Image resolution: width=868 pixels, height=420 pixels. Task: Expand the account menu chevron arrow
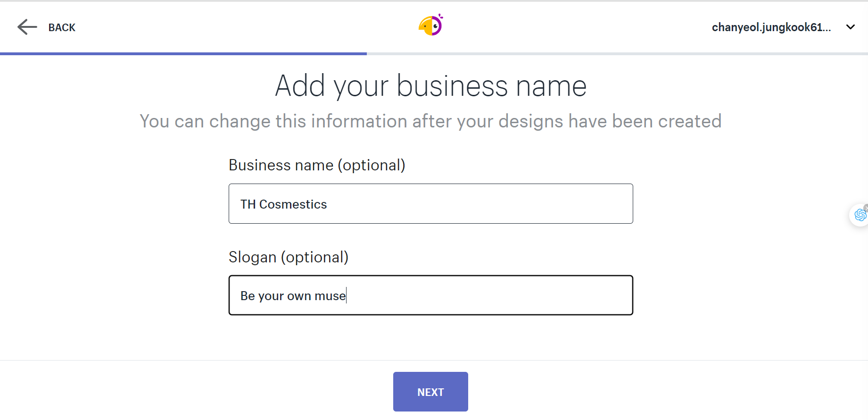tap(851, 27)
